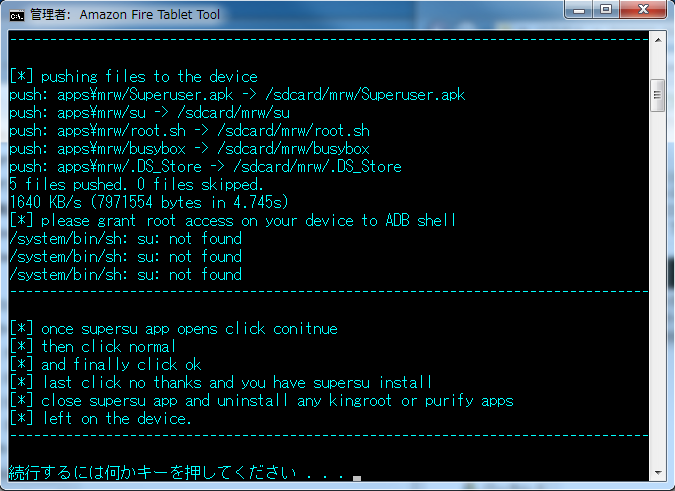Click the '1640 KB/s' transfer rate line
The image size is (675, 491).
(x=149, y=203)
